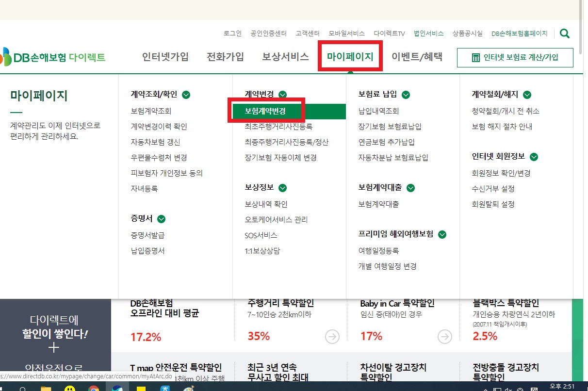This screenshot has height=391, width=588.
Task: Expand the 증명서 chevron
Action: coord(162,219)
